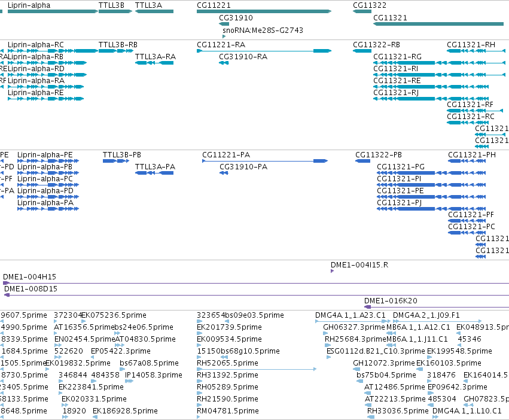Select the CG11221-PA protein

(x=265, y=161)
